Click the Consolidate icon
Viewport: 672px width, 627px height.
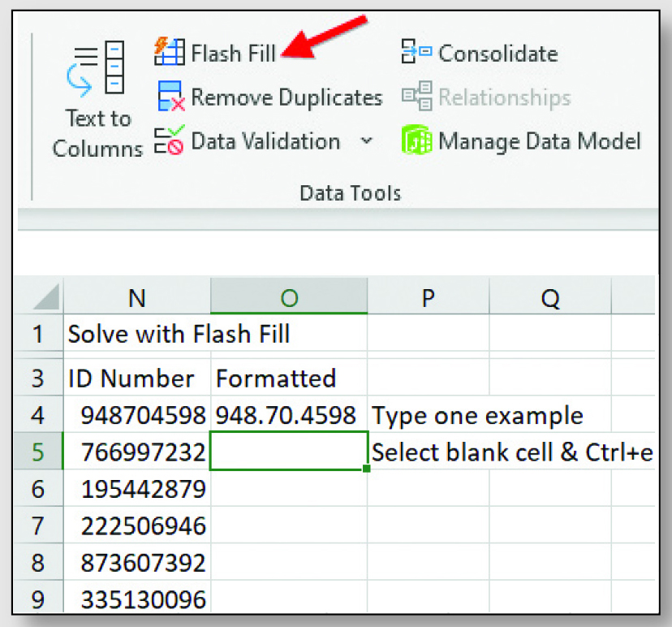(x=416, y=51)
